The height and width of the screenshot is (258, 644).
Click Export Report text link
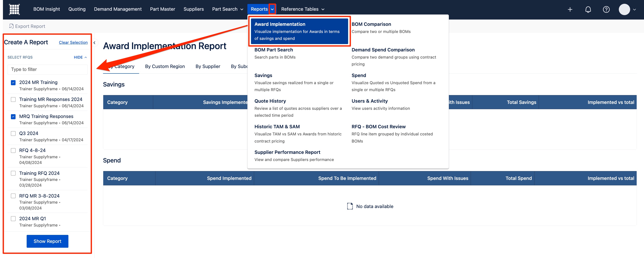click(30, 26)
